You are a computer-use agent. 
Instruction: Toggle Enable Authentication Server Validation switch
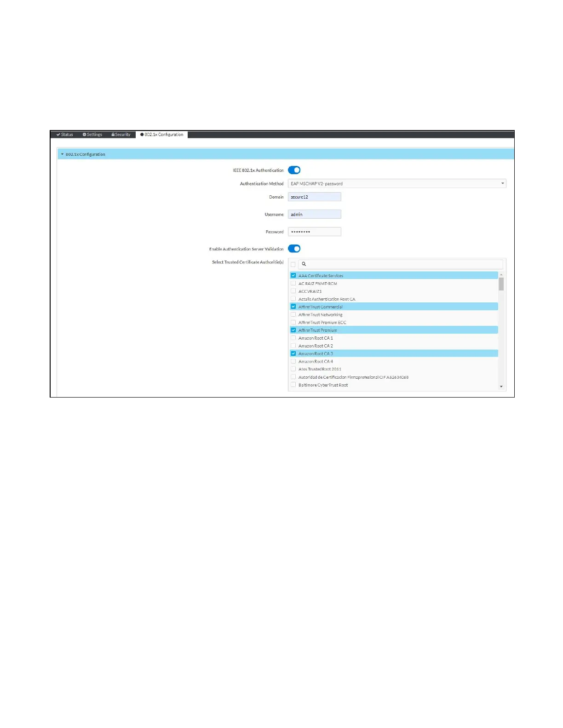coord(294,249)
